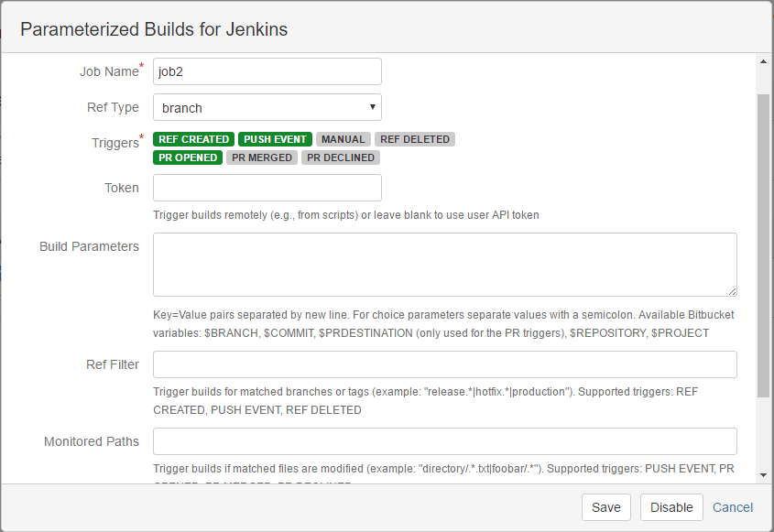Click the scrollbar up arrow
The image size is (774, 532).
[763, 61]
